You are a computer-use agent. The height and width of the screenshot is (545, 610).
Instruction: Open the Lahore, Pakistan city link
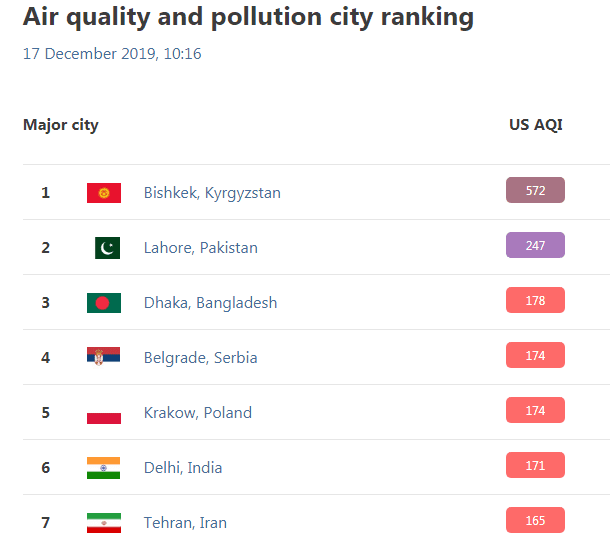tap(201, 248)
